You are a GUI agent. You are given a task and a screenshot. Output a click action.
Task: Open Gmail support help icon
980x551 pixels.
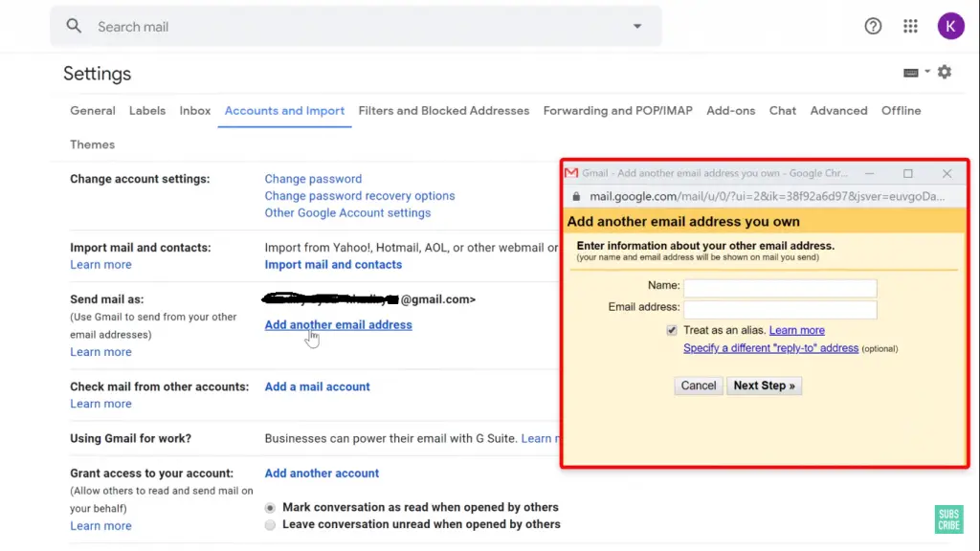point(873,26)
